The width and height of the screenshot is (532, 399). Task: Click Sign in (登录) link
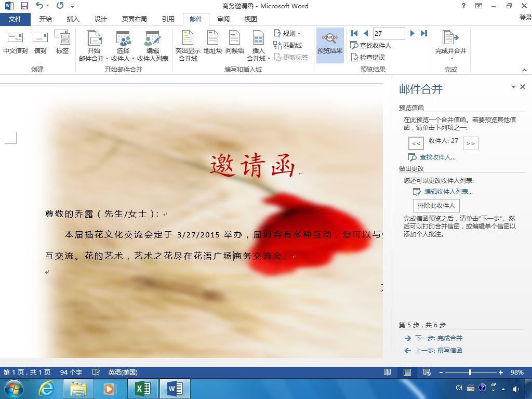[525, 18]
